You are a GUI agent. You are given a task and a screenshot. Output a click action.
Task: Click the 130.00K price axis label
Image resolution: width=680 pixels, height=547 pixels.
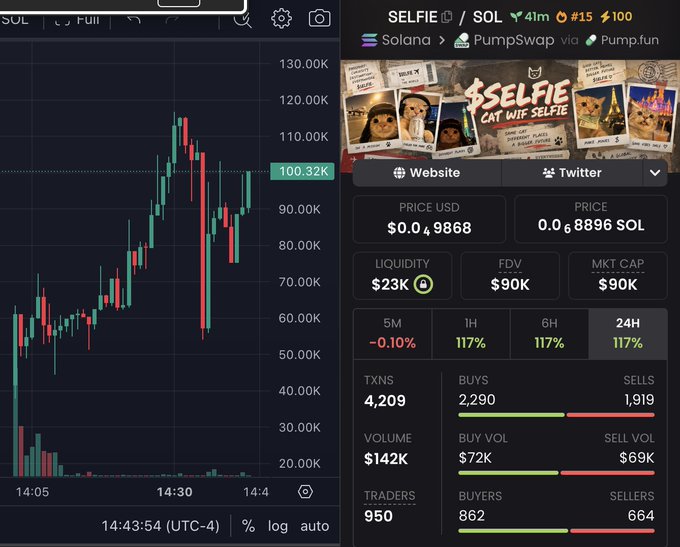point(304,64)
